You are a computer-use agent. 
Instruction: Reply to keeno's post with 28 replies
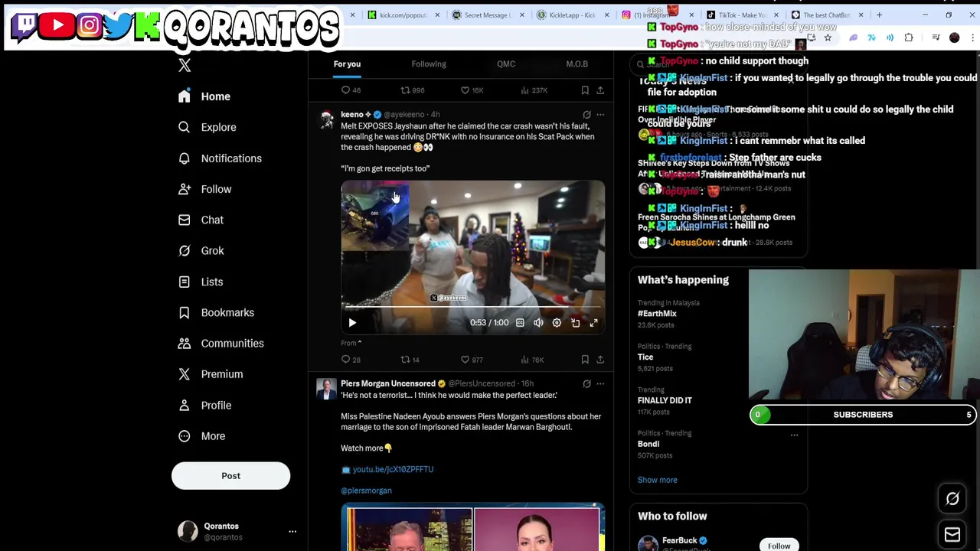351,360
